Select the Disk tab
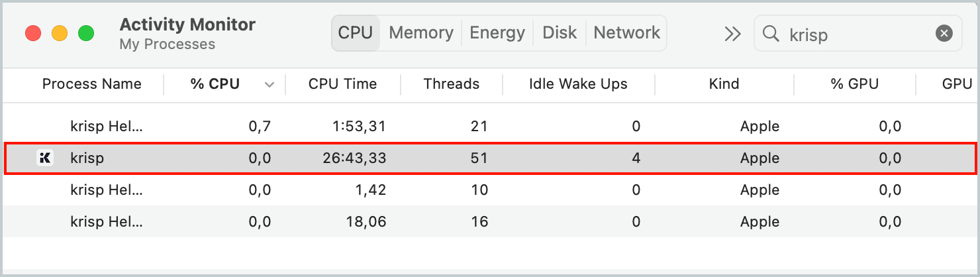The image size is (980, 277). point(560,32)
